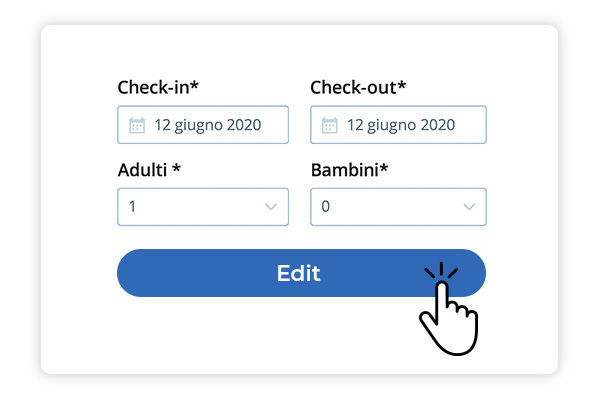This screenshot has height=400, width=600.
Task: Click the Adulti * label text
Action: (149, 169)
